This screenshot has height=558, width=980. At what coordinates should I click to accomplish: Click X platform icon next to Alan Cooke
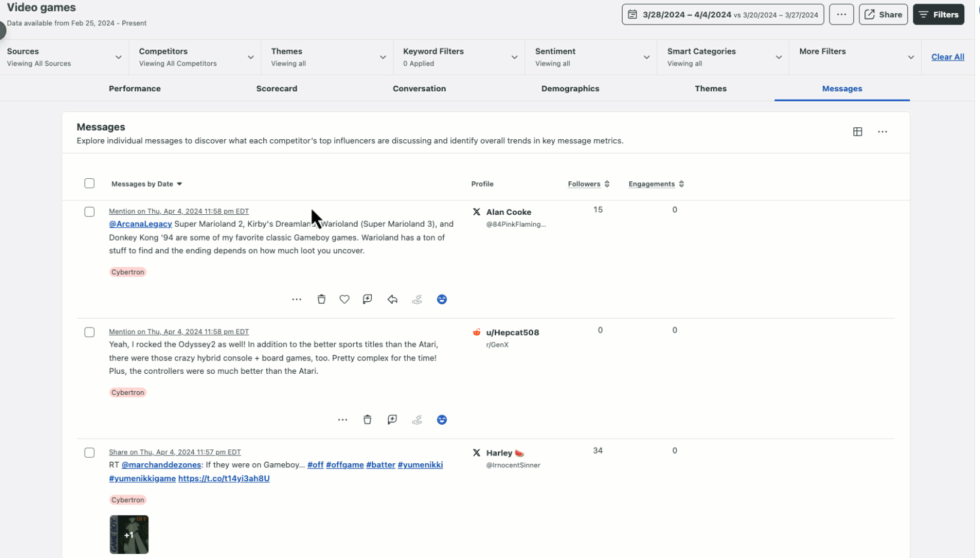click(477, 212)
